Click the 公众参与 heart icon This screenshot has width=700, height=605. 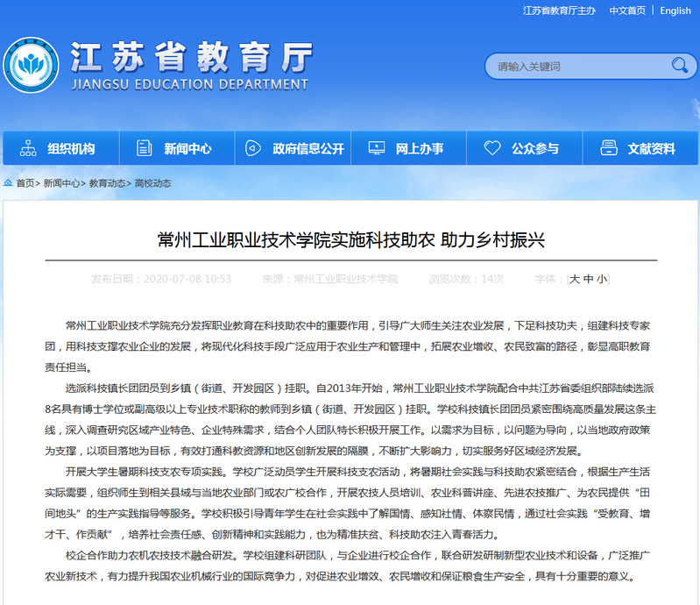(x=492, y=148)
